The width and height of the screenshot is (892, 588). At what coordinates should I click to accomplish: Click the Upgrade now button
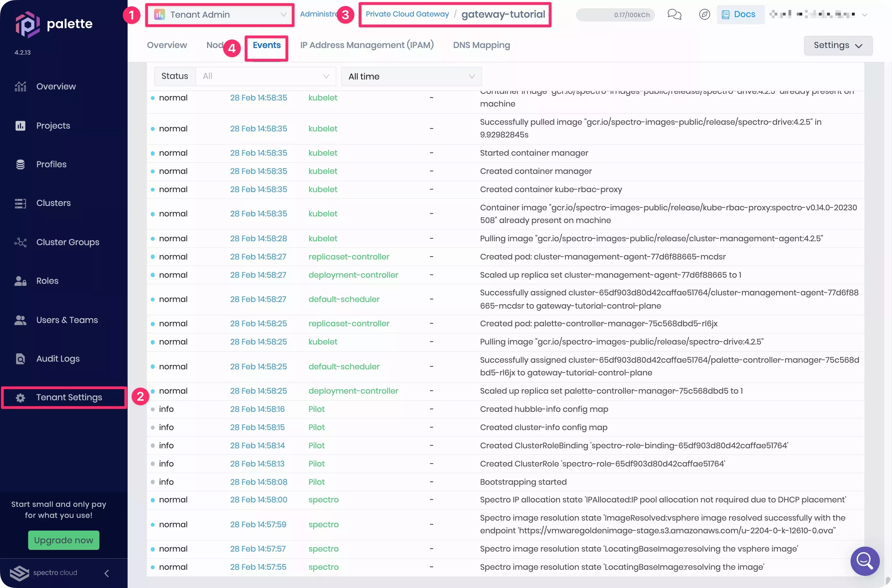64,540
